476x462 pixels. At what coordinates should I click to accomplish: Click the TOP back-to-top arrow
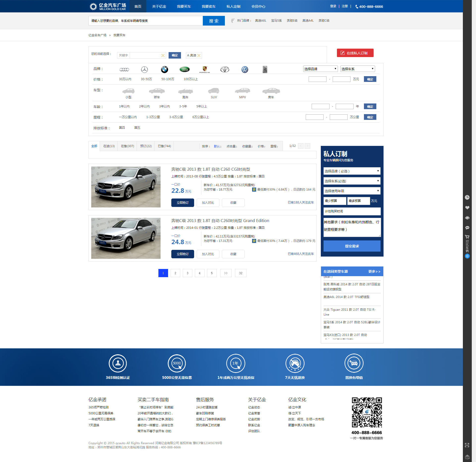click(x=467, y=457)
